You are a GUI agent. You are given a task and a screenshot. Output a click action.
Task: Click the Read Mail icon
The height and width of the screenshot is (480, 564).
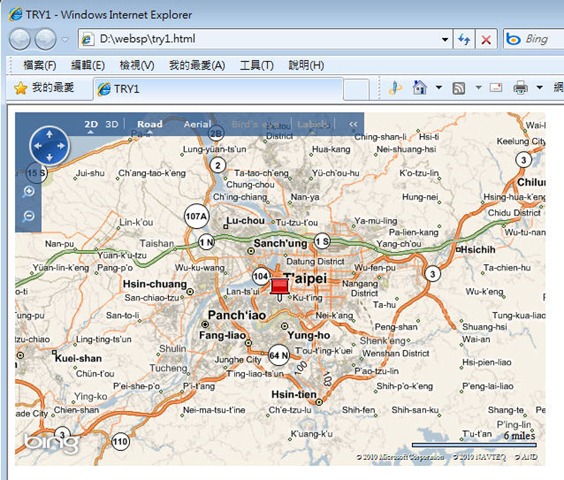[x=496, y=87]
